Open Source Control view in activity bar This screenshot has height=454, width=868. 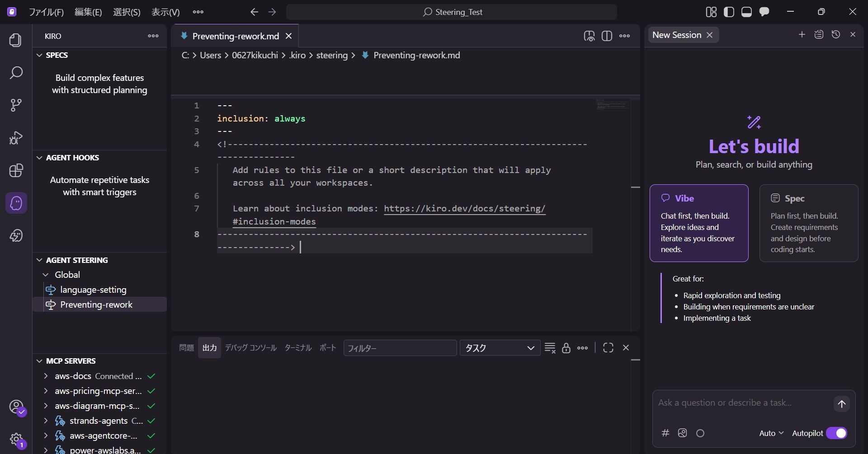point(16,105)
